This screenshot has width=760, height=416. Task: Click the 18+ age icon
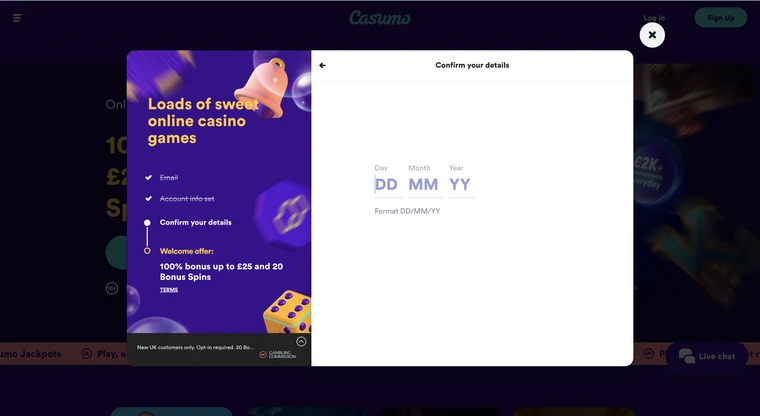(x=111, y=288)
